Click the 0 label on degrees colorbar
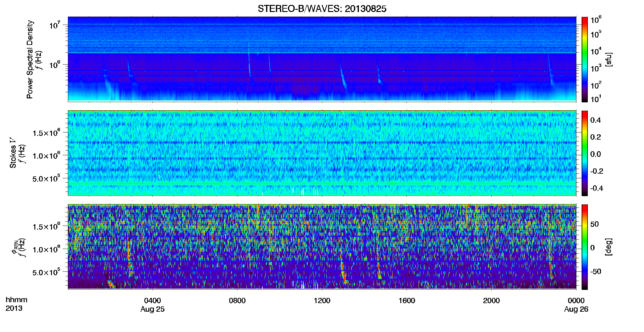The height and width of the screenshot is (332, 644). coord(593,247)
